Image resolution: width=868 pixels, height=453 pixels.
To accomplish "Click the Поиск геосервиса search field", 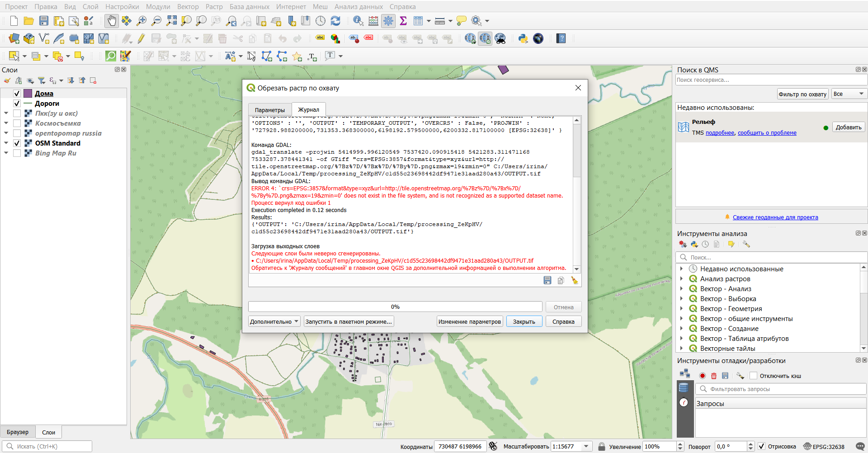I will [x=771, y=80].
